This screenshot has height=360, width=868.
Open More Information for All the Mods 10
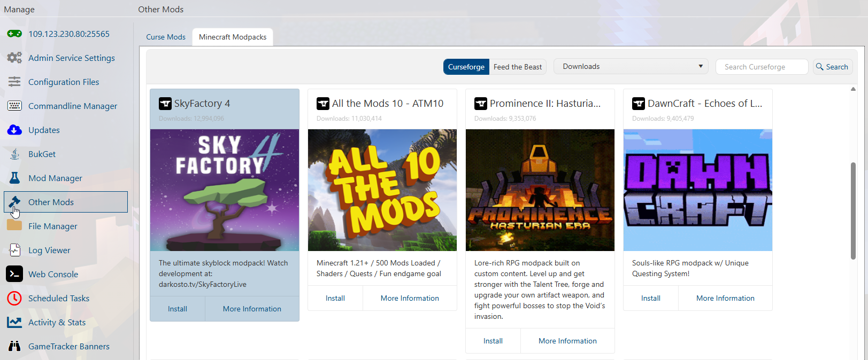pyautogui.click(x=410, y=298)
